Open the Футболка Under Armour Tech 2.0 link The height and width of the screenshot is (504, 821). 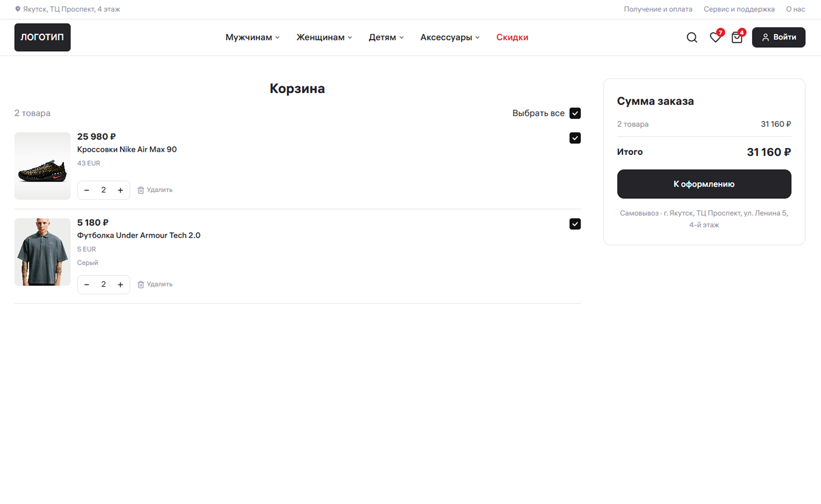tap(139, 236)
